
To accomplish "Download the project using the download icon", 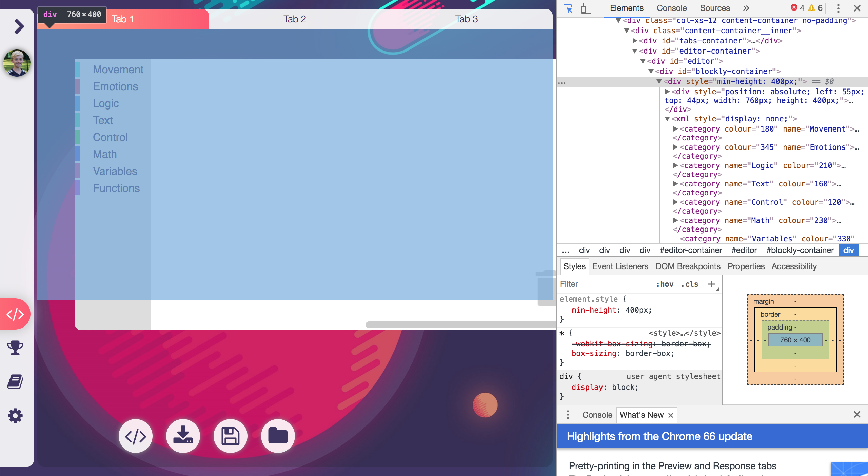I will click(x=183, y=436).
